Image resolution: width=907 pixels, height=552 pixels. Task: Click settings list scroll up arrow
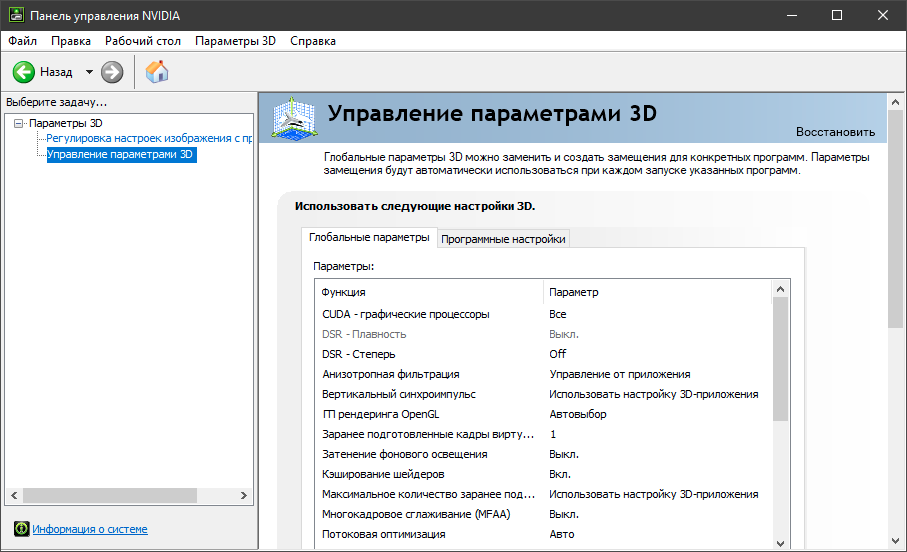pos(780,289)
